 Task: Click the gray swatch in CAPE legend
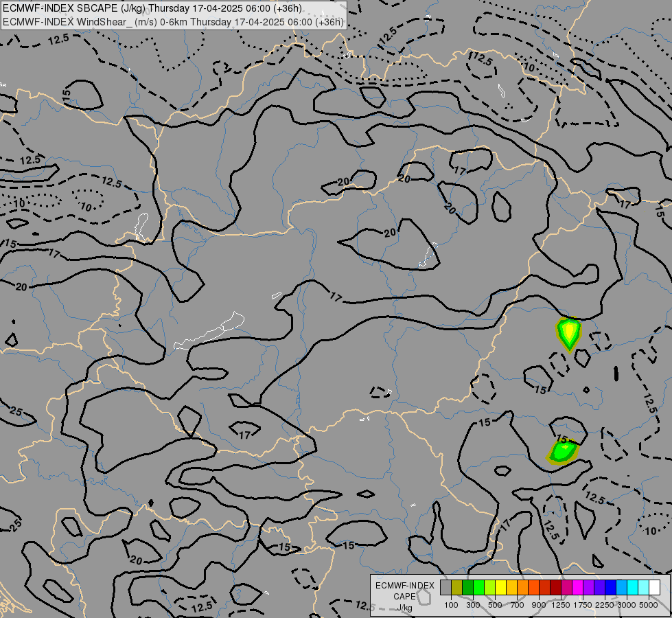(x=445, y=587)
